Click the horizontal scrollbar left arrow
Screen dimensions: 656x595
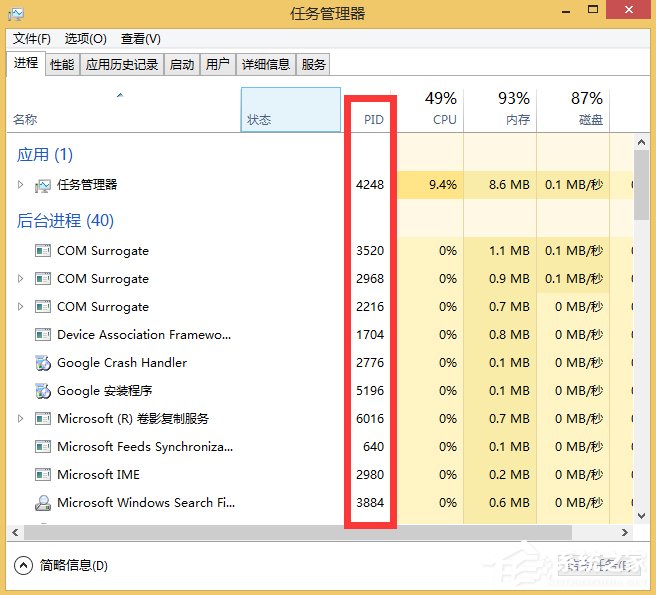15,532
